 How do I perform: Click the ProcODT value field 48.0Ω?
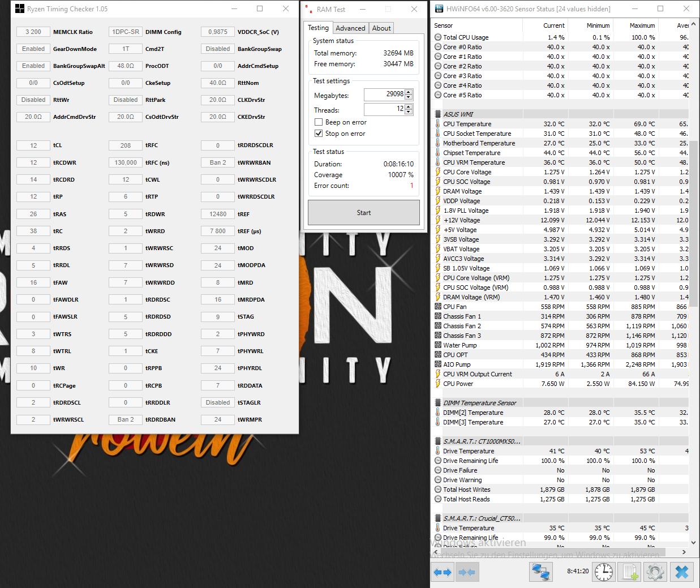(x=126, y=66)
